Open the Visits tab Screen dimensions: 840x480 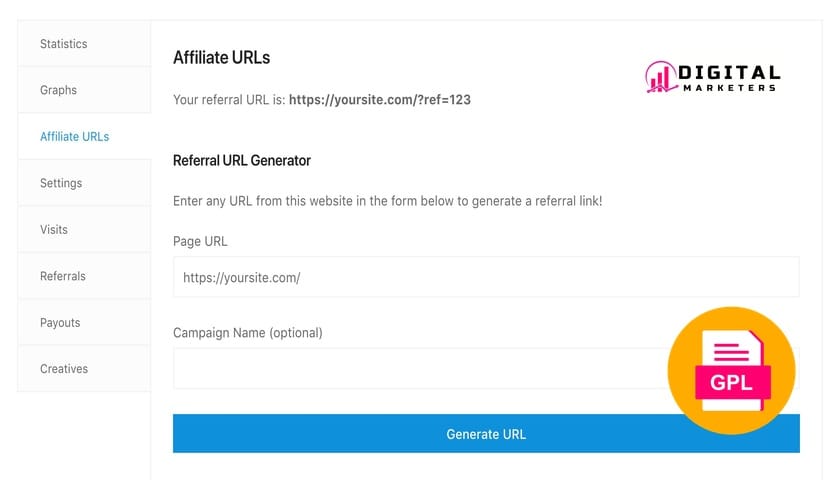click(x=54, y=230)
